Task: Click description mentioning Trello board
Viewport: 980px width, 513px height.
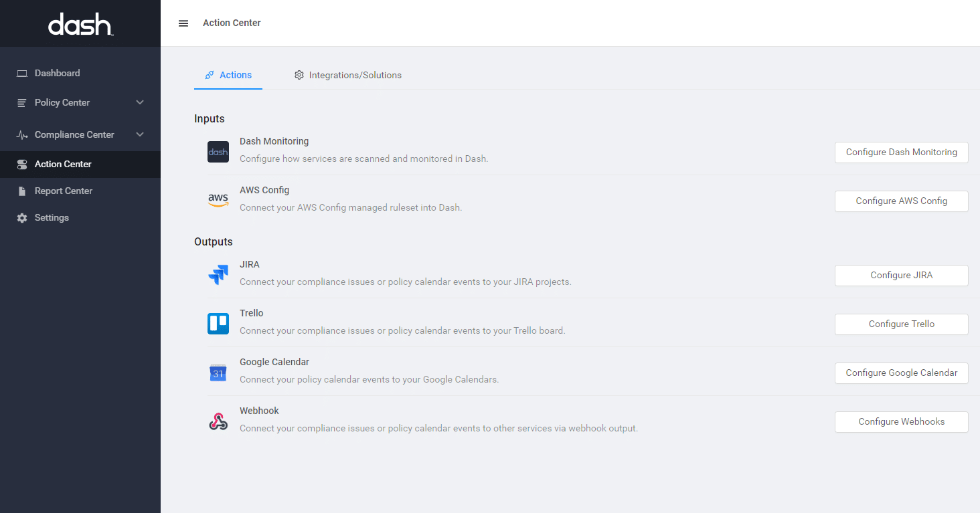Action: coord(402,330)
